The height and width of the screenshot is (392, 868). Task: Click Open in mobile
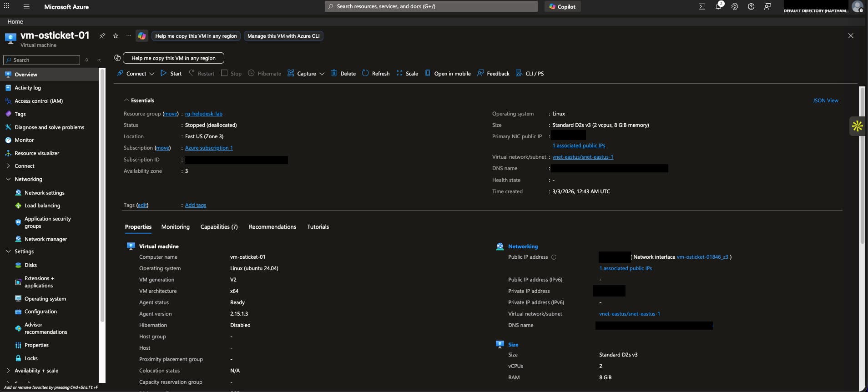(448, 73)
